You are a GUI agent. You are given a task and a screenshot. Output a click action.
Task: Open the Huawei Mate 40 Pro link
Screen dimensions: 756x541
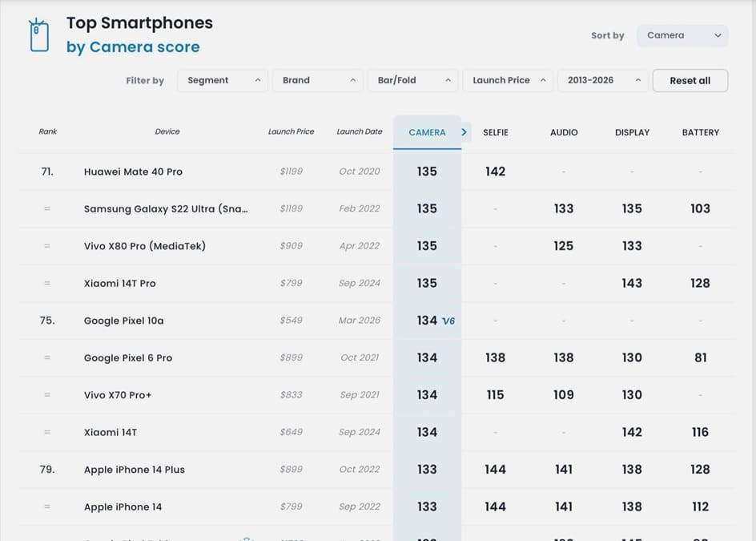[x=133, y=172]
